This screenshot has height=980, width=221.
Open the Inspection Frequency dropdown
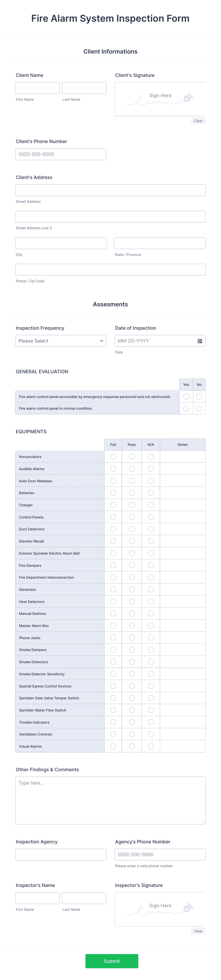click(x=60, y=341)
